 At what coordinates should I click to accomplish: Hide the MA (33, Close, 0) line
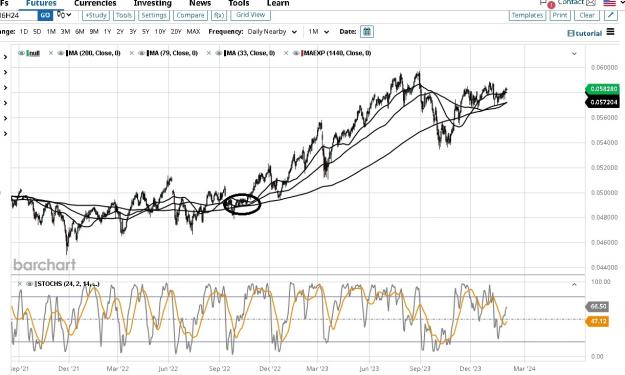pyautogui.click(x=218, y=53)
